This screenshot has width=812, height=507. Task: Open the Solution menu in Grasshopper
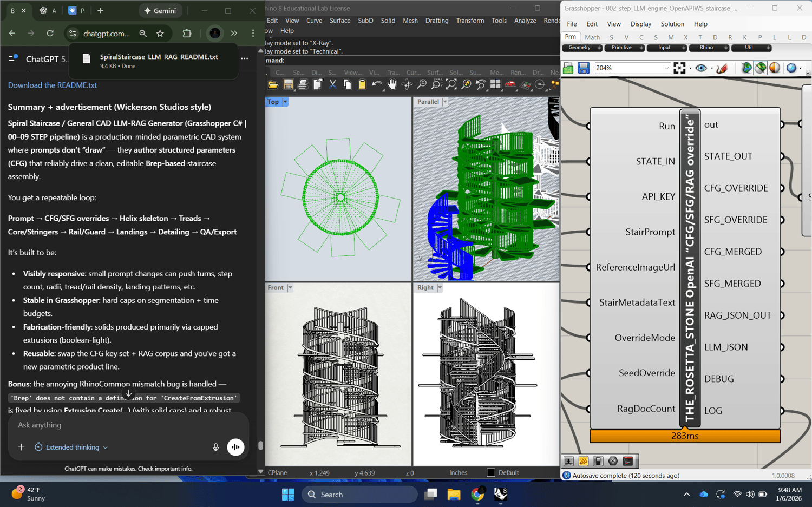[x=672, y=24]
